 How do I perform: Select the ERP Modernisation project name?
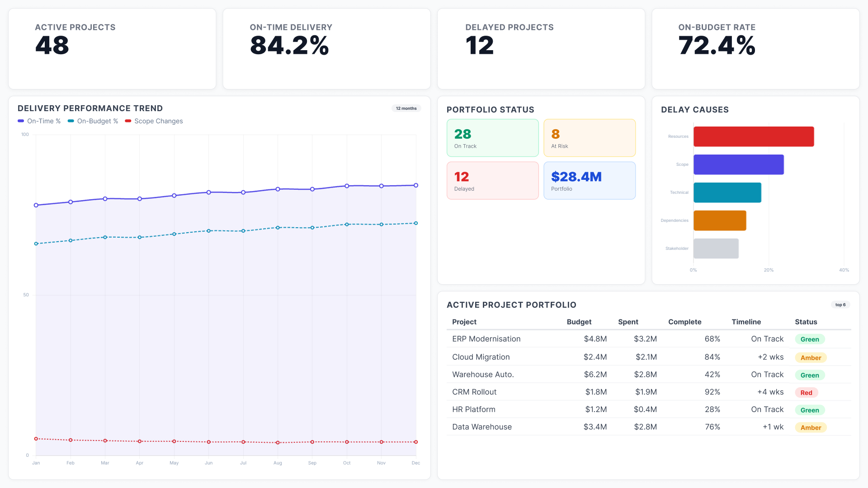coord(486,339)
